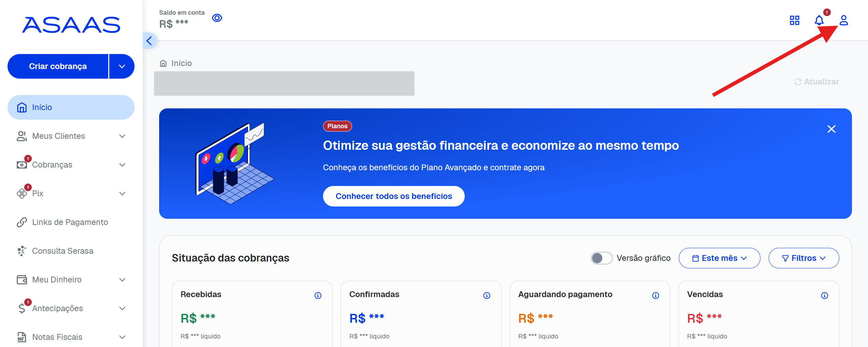Open the user profile icon
868x347 pixels.
click(844, 21)
